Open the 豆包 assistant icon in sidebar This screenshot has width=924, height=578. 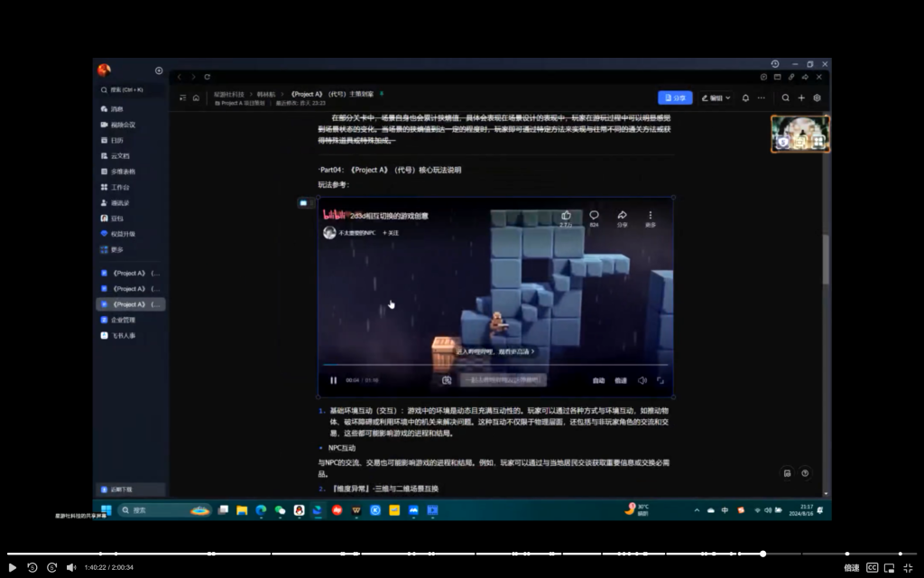click(103, 219)
